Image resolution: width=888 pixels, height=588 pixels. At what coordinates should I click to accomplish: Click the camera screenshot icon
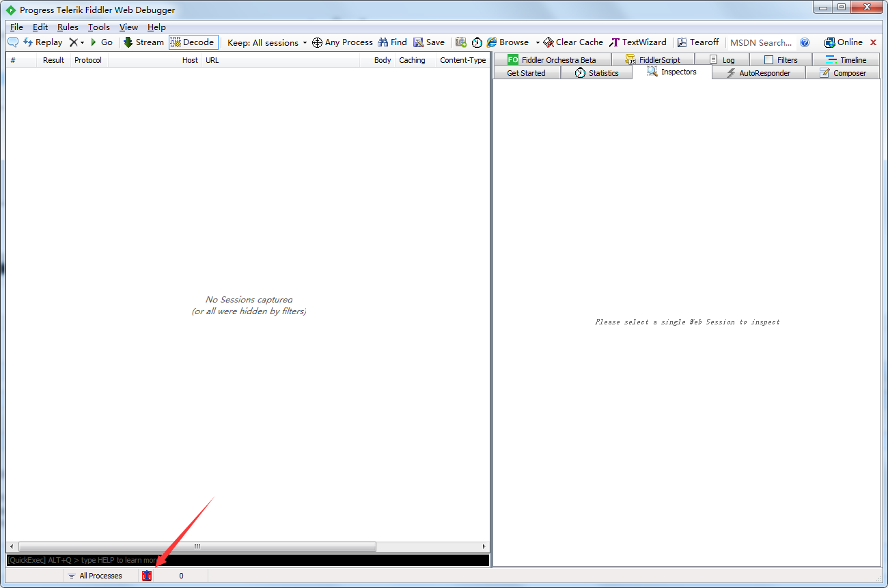tap(461, 42)
